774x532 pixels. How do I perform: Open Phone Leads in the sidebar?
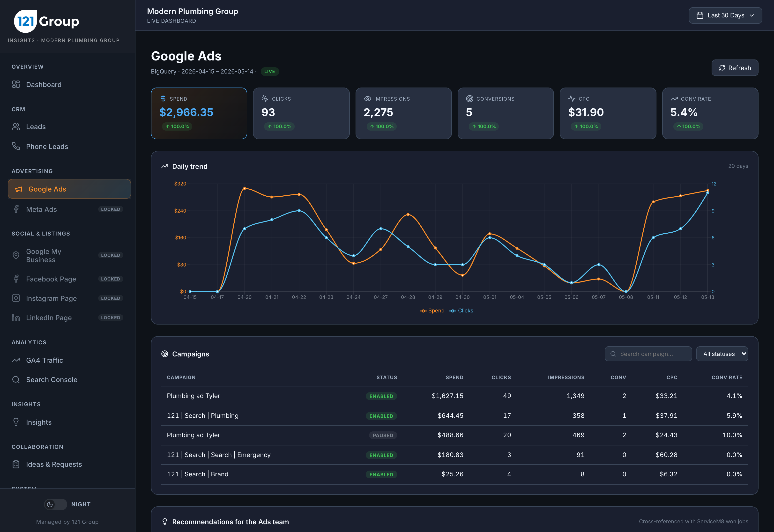(x=69, y=146)
